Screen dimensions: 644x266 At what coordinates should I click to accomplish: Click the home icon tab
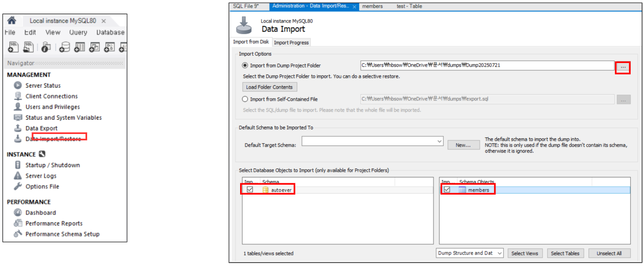pos(12,21)
